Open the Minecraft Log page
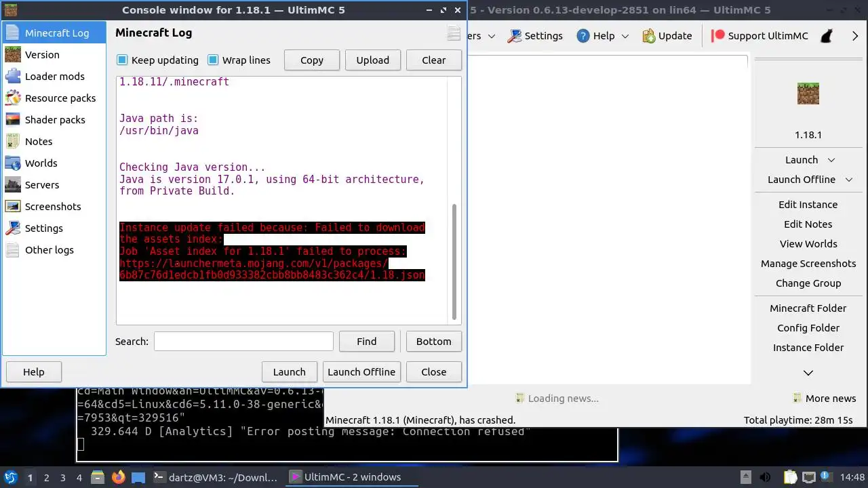The height and width of the screenshot is (488, 868). (54, 33)
